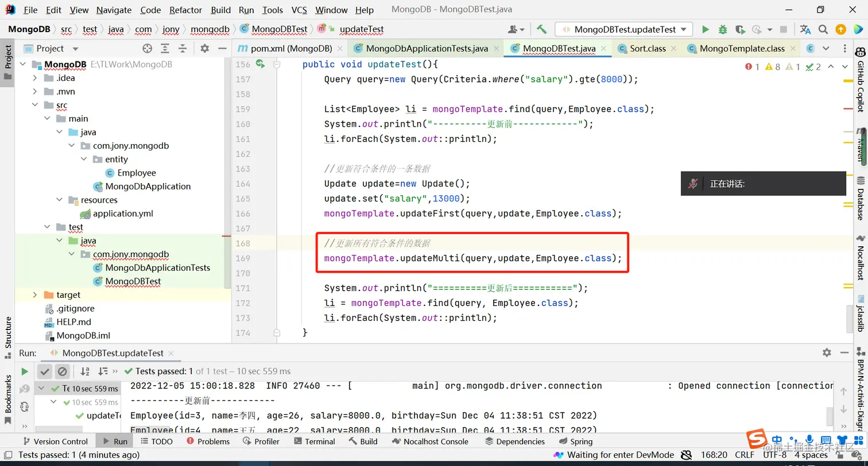This screenshot has height=466, width=868.
Task: Toggle Show Ignored tests button
Action: [62, 371]
